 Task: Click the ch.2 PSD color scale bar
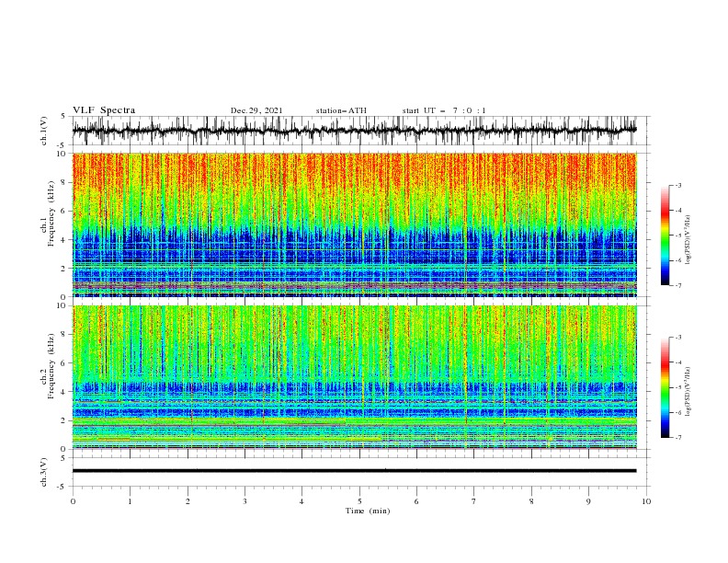click(x=665, y=387)
